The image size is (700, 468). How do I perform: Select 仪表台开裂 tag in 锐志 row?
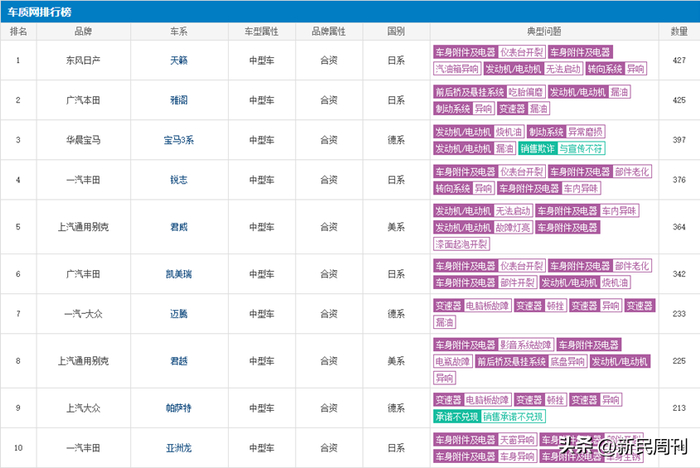coord(521,171)
